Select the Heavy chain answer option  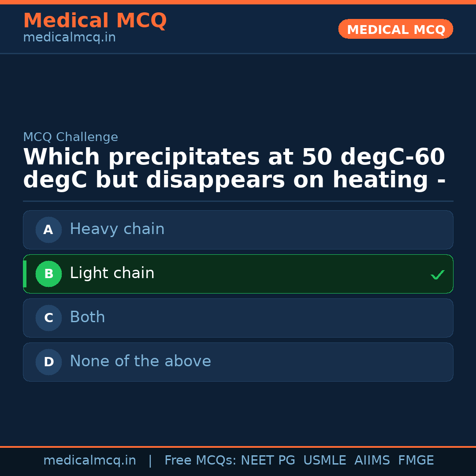pos(238,230)
